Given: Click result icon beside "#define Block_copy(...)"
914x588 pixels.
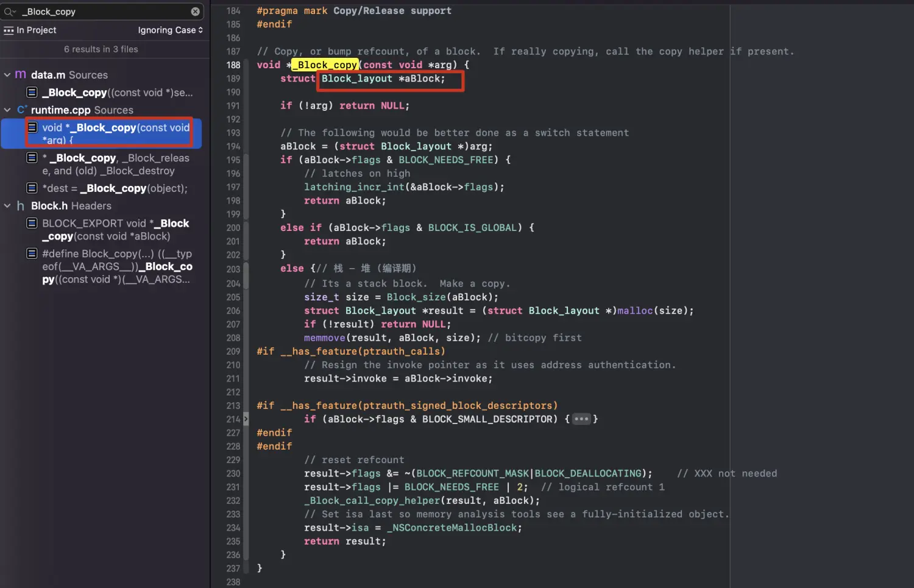Looking at the screenshot, I should 32,253.
